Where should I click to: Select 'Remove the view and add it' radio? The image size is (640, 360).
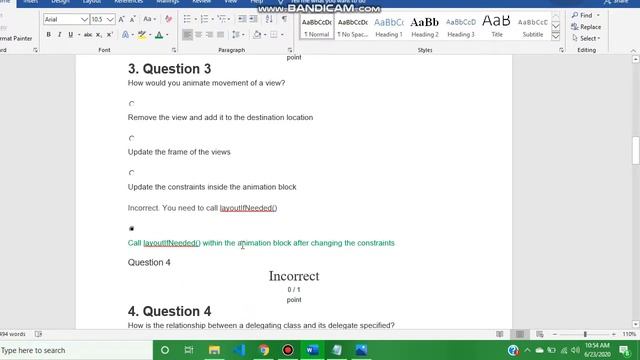131,104
